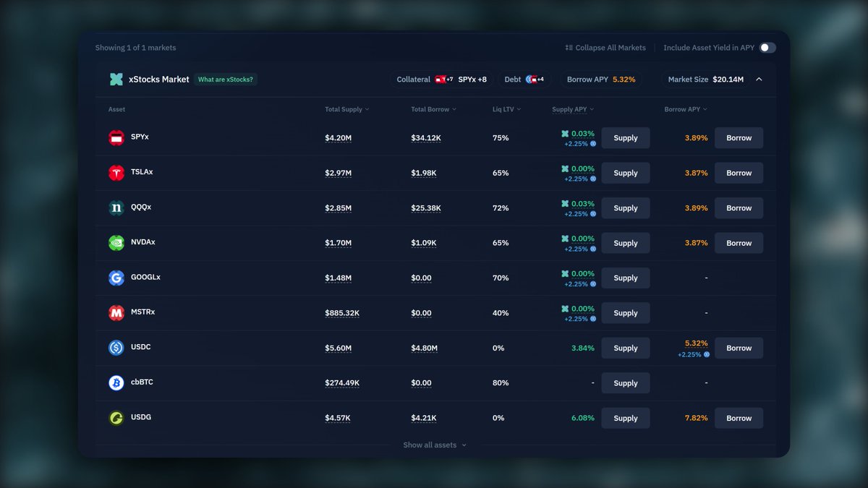Borrow SPYx
Screen dimensions: 868x488
click(739, 138)
